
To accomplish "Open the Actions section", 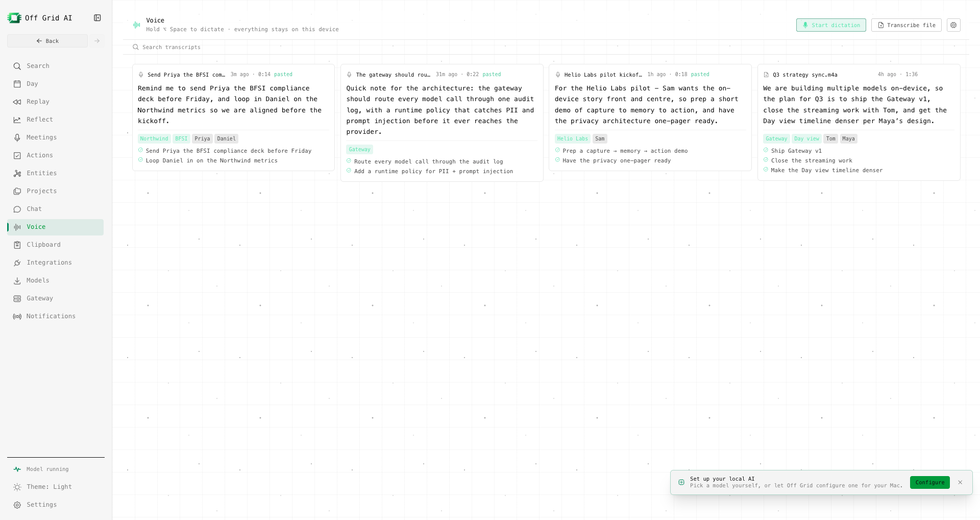I will tap(55, 155).
